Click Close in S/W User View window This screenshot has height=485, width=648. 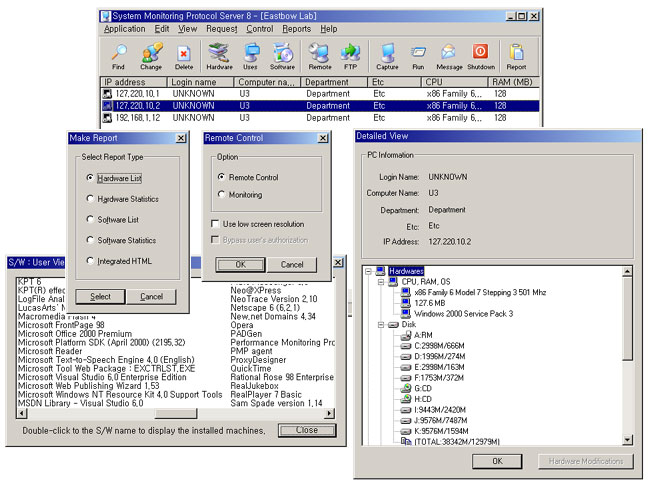(x=307, y=430)
